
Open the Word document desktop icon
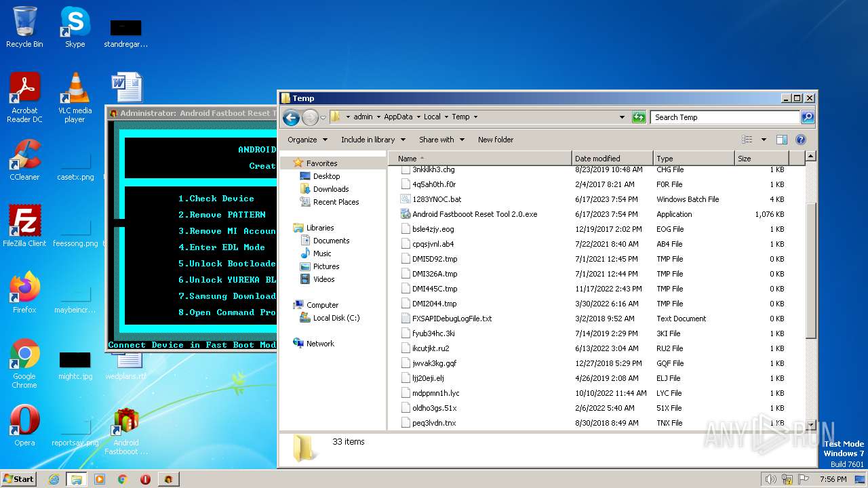click(126, 88)
